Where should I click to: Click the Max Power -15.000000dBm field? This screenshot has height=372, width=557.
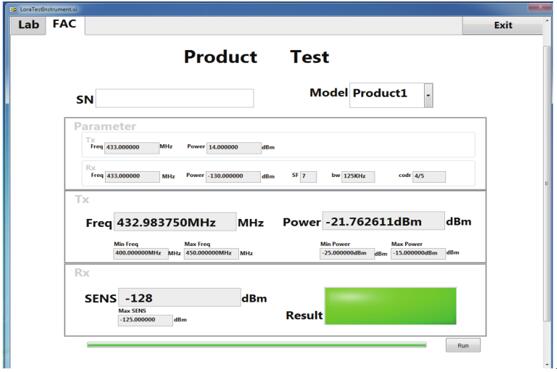tap(418, 253)
